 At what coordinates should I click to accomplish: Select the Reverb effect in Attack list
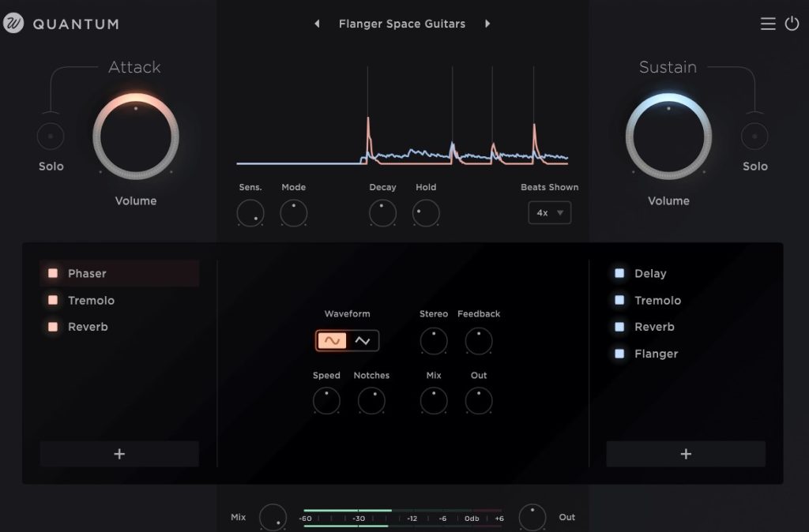pyautogui.click(x=88, y=327)
